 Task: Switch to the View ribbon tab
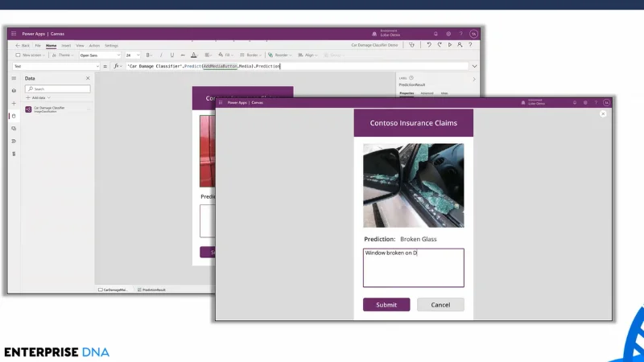pyautogui.click(x=80, y=46)
